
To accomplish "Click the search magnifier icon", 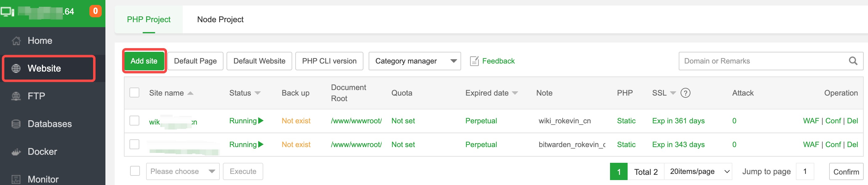I will (x=853, y=61).
